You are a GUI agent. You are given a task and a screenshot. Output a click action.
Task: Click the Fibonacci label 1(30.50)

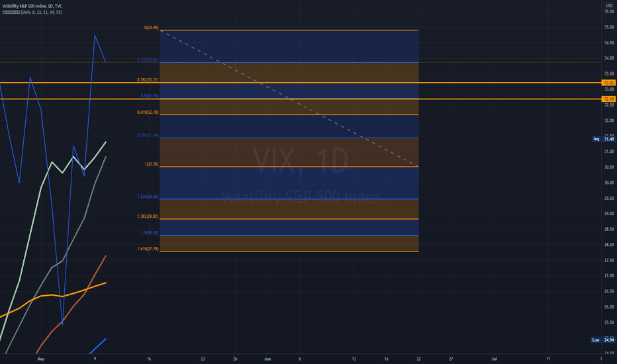pos(152,165)
